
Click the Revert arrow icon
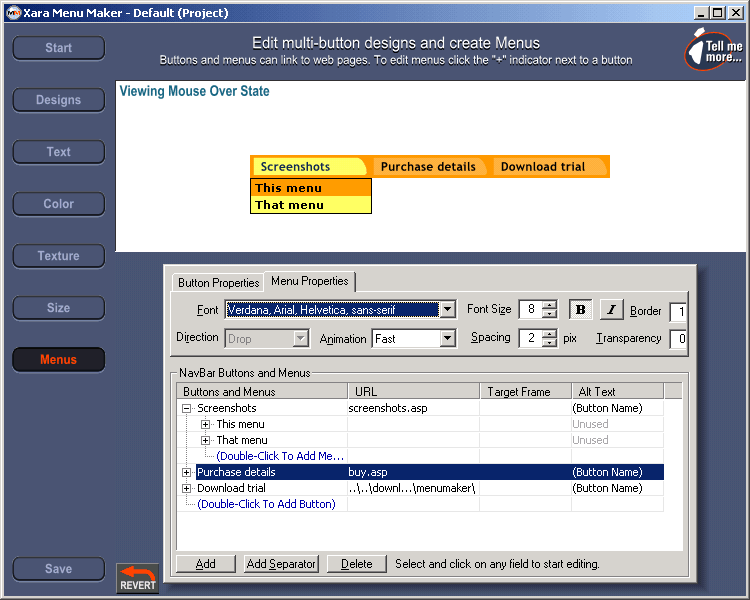(137, 578)
